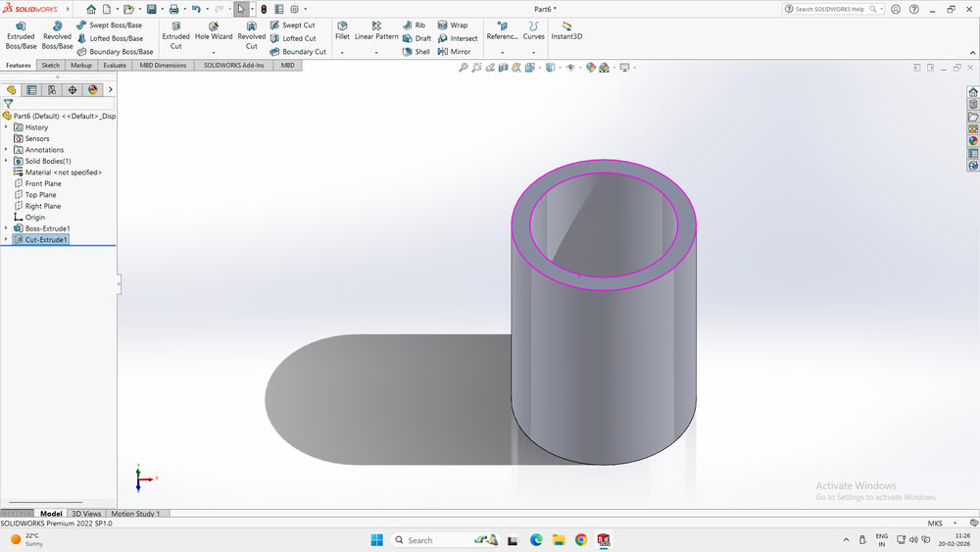This screenshot has width=980, height=552.
Task: Select the Extruded Boss/Base tool
Action: tap(21, 35)
